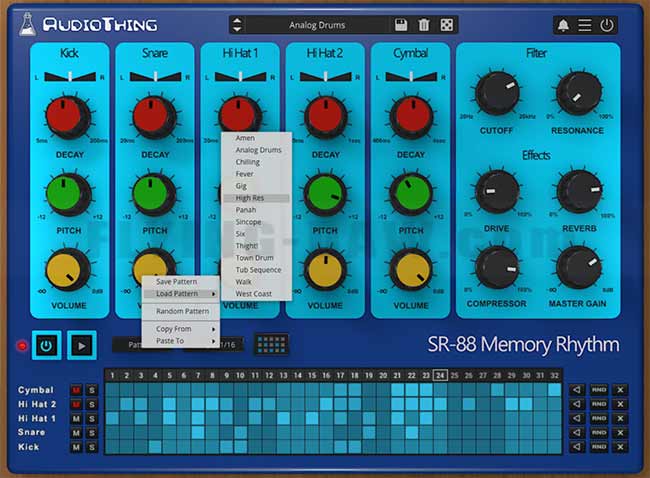Click the top-right power icon
The image size is (650, 478).
(x=607, y=25)
